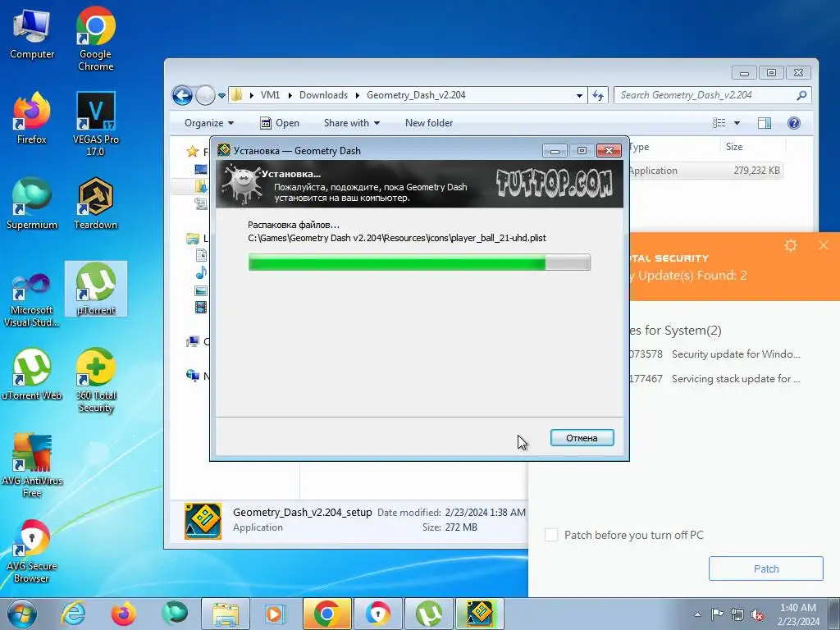Switch to Geometry Dash installer taskbar button
840x630 pixels.
(479, 614)
